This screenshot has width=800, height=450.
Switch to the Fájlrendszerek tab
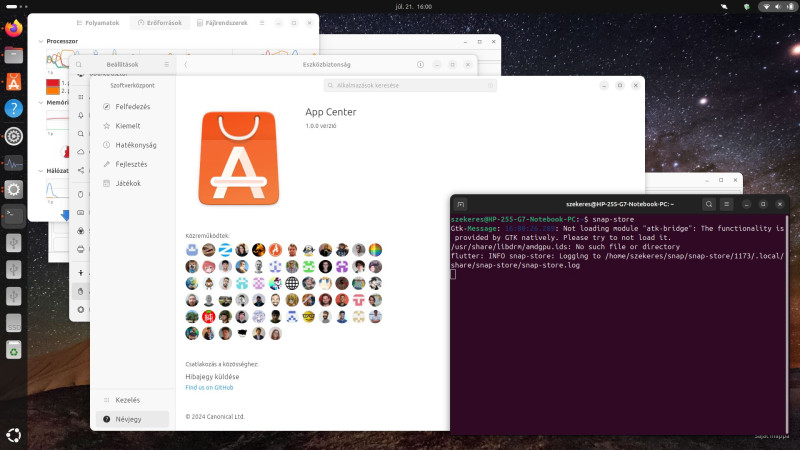tap(222, 23)
